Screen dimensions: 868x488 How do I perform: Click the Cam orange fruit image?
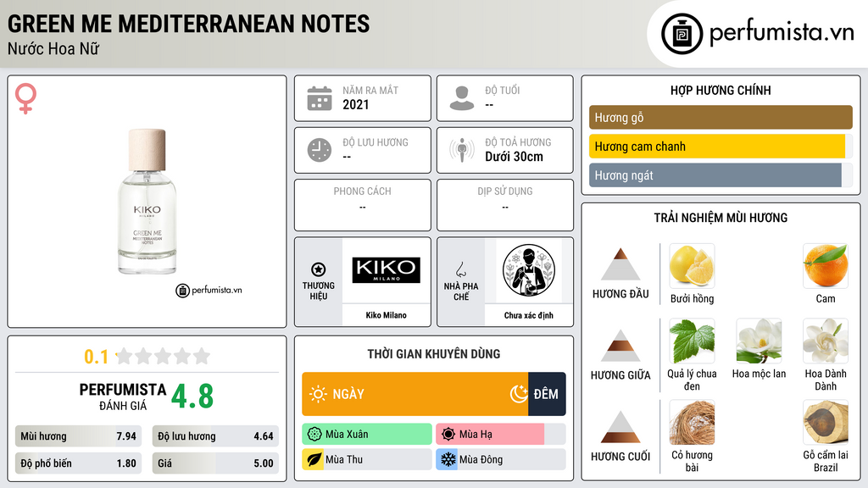826,265
